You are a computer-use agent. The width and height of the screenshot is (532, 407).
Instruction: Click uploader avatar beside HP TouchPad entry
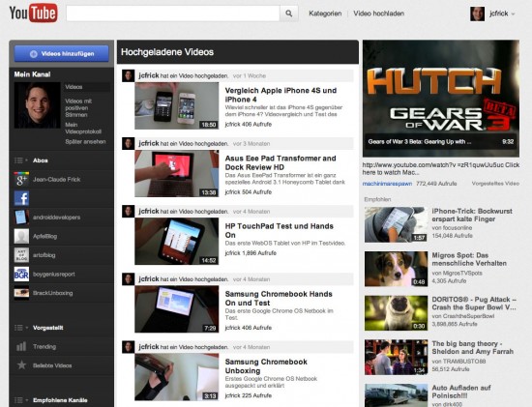tap(129, 212)
